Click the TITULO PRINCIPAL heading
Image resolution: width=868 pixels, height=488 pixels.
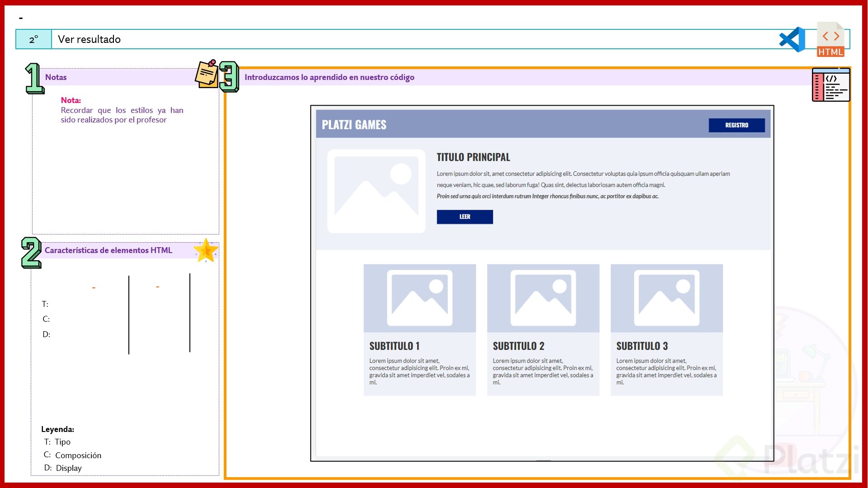(x=473, y=157)
